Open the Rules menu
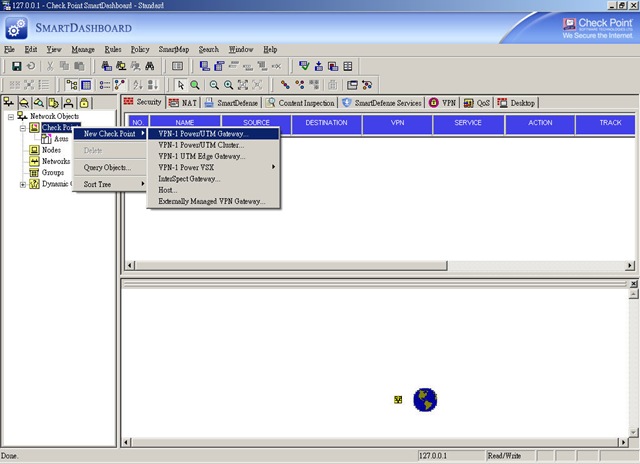This screenshot has height=464, width=640. point(113,49)
